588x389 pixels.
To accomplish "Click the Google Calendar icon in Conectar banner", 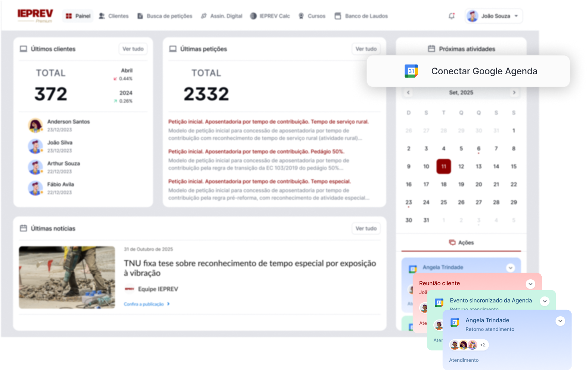I will tap(411, 71).
